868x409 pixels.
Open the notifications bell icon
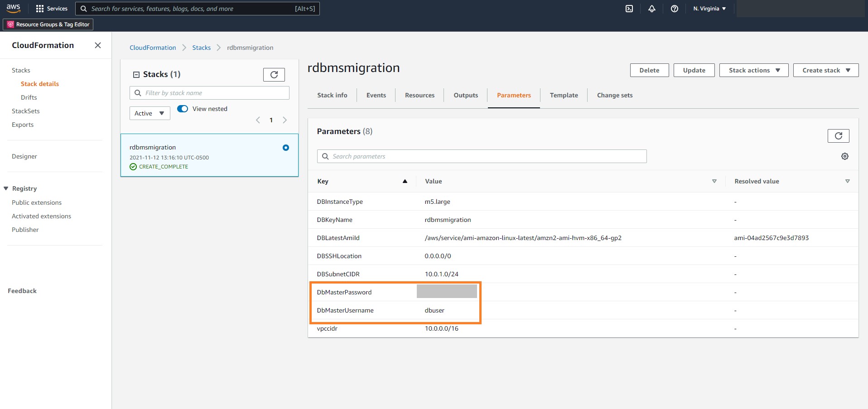(652, 9)
